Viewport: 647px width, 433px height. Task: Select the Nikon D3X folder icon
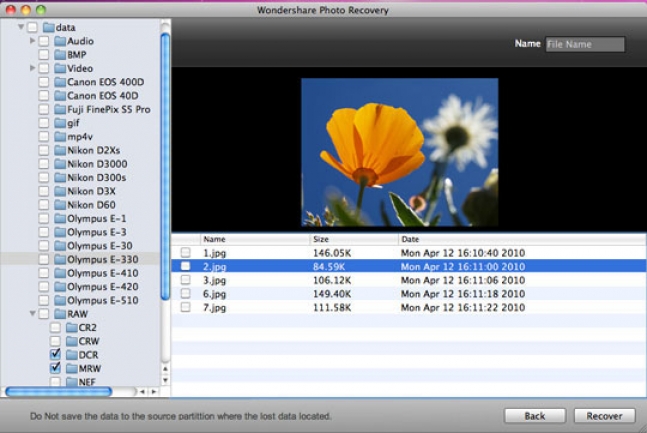coord(60,191)
